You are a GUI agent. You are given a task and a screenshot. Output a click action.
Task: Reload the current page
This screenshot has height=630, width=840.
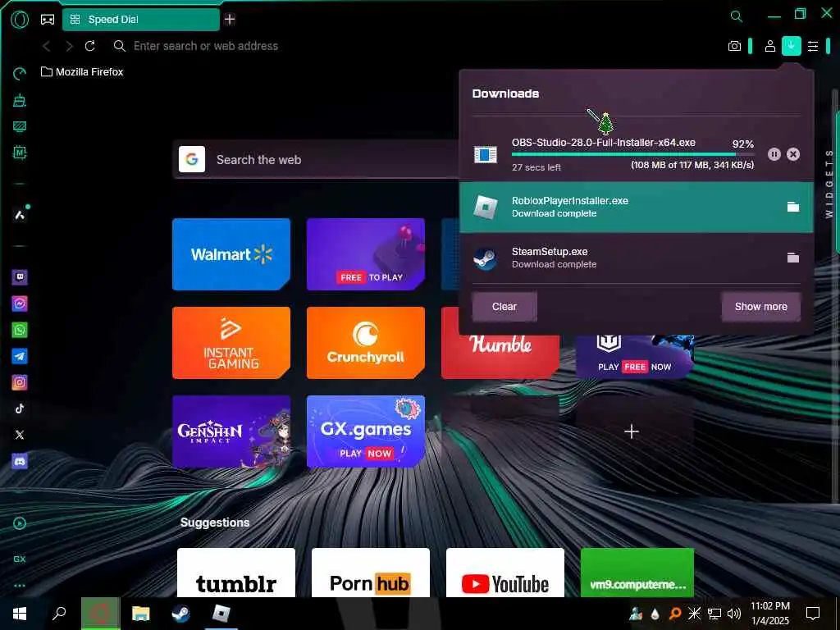pos(90,46)
